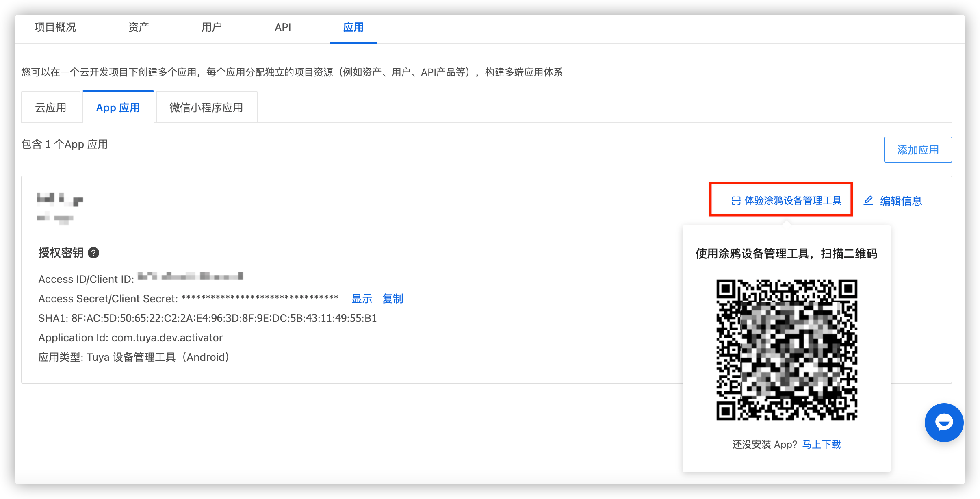980x499 pixels.
Task: Switch to the 云应用 sub-tab
Action: [x=51, y=107]
